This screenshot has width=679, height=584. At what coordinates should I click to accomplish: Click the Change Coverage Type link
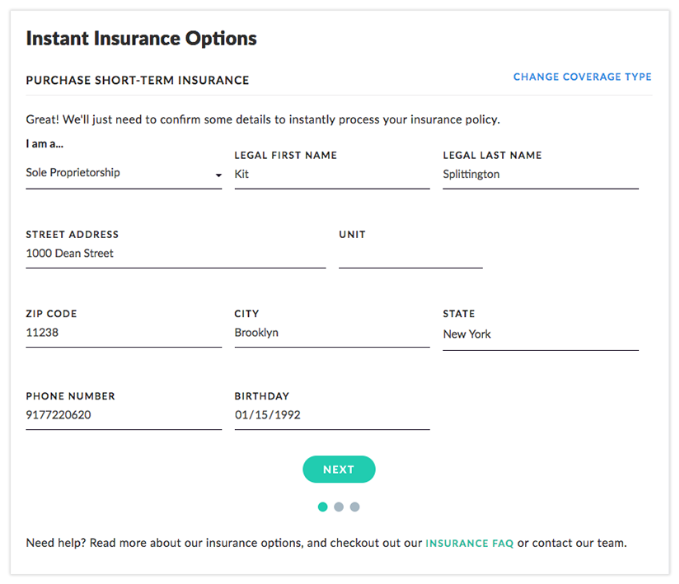pyautogui.click(x=582, y=77)
